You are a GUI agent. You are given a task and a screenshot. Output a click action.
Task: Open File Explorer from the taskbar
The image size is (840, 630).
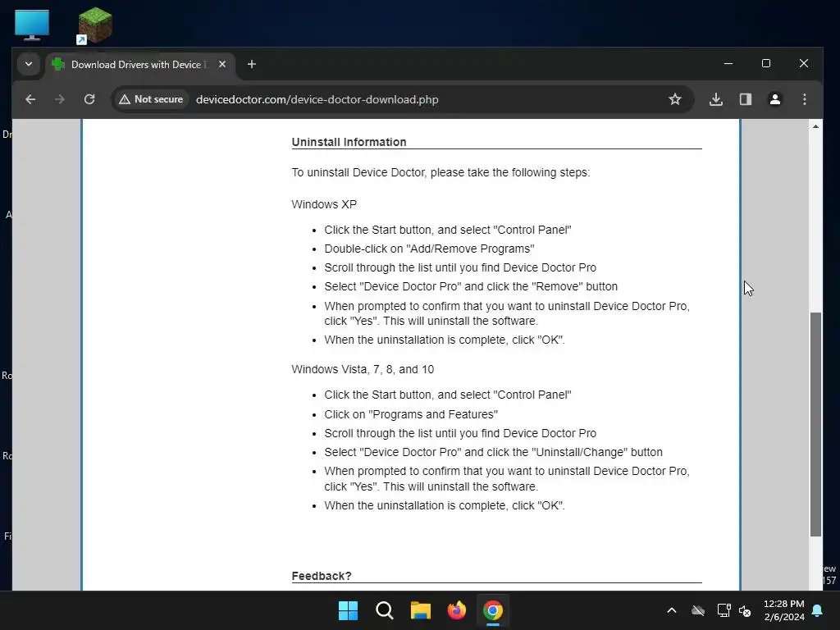421,610
